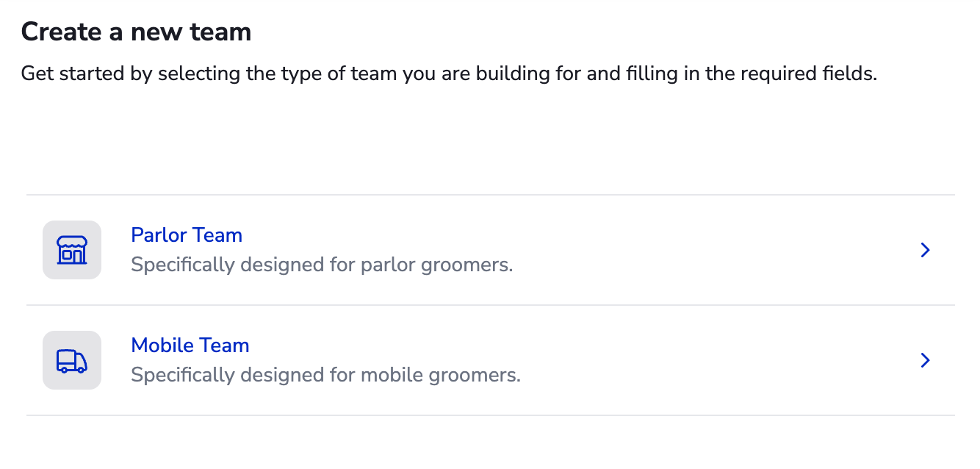Open the Mobile Team right chevron

tap(925, 360)
